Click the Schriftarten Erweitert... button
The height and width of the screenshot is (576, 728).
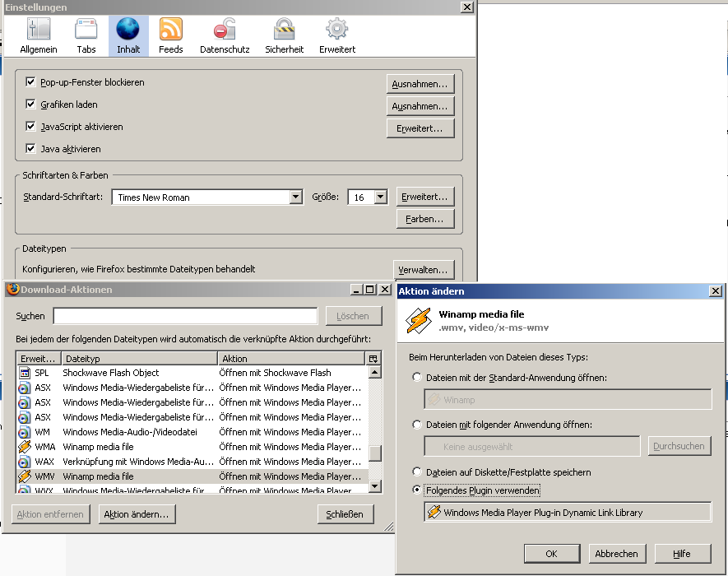[425, 197]
